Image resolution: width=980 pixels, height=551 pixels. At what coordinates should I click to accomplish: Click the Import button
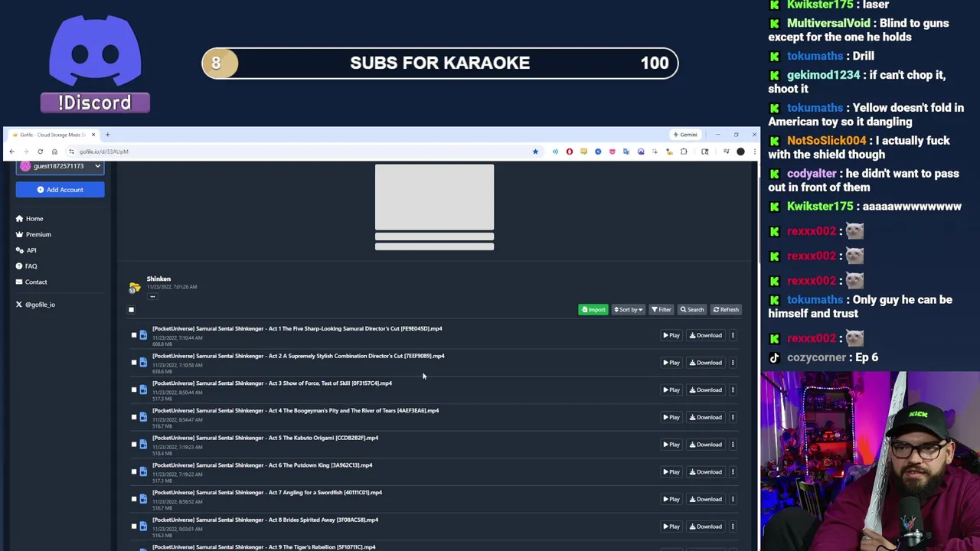point(593,310)
